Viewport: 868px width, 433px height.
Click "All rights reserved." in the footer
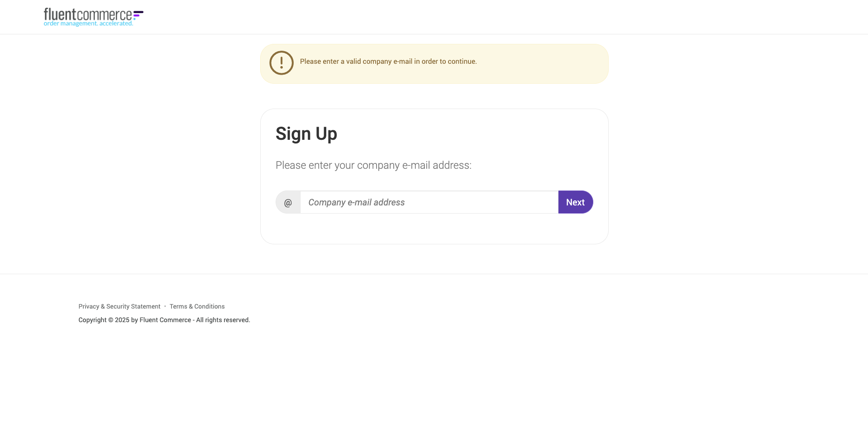pos(223,320)
